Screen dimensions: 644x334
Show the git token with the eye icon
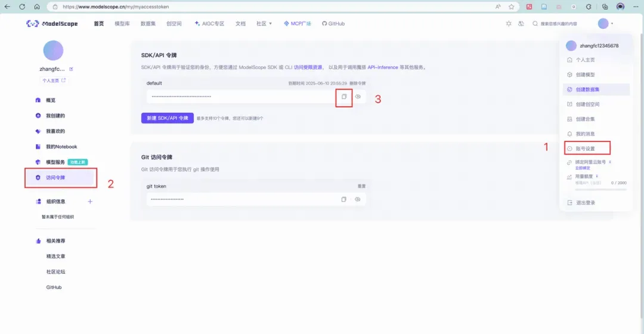tap(358, 199)
